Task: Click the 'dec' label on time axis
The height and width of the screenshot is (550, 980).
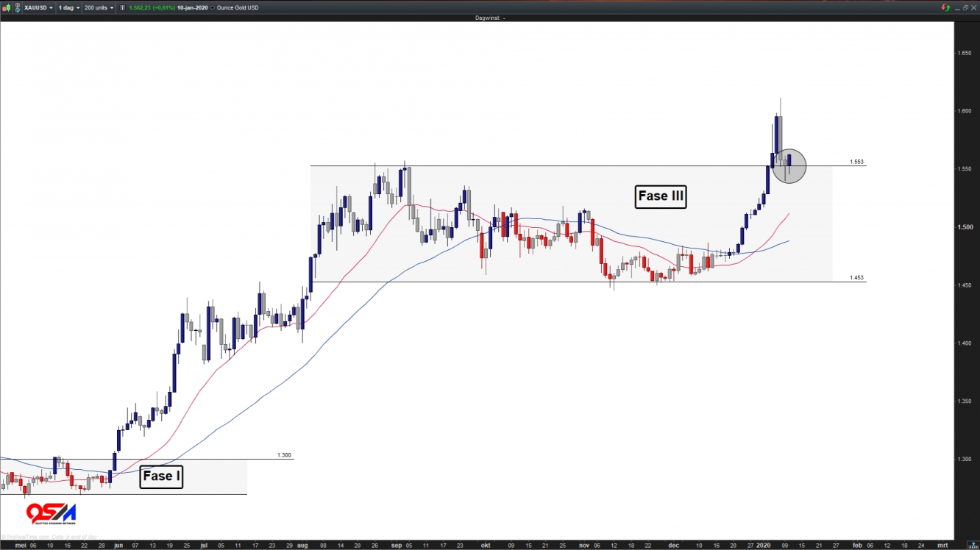Action: pyautogui.click(x=673, y=546)
